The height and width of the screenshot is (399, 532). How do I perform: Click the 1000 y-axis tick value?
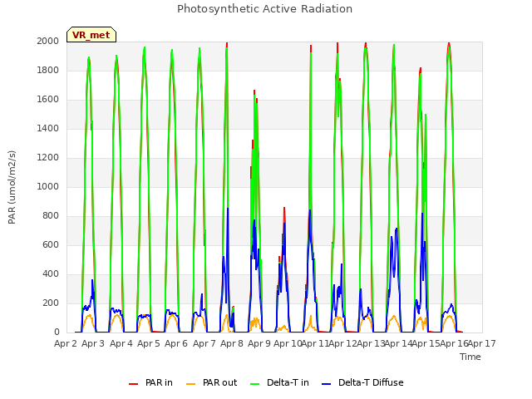coord(48,186)
